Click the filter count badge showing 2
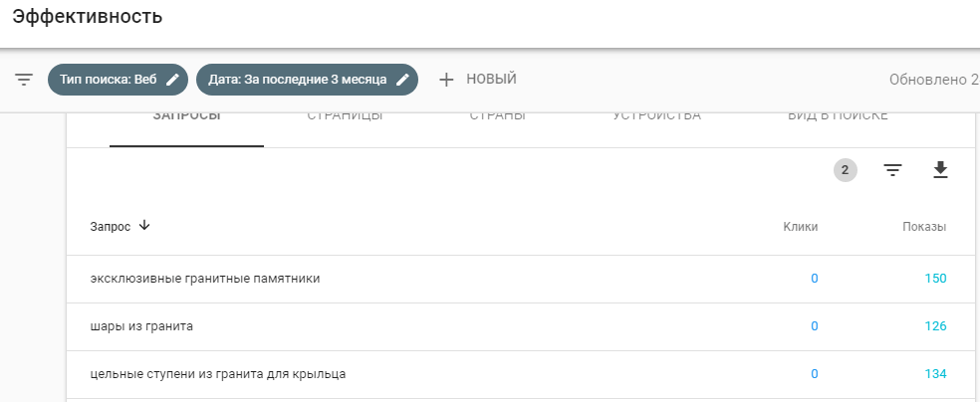 (845, 171)
